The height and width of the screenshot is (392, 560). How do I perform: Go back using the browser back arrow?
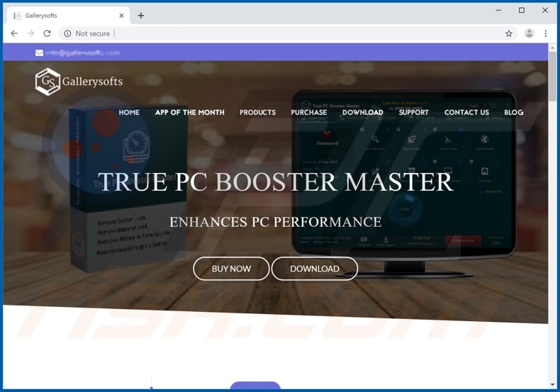(14, 33)
